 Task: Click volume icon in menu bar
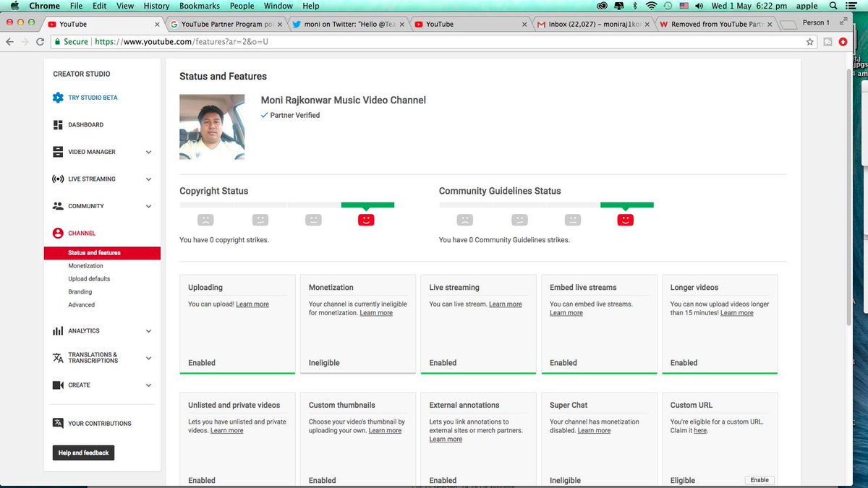pos(699,6)
